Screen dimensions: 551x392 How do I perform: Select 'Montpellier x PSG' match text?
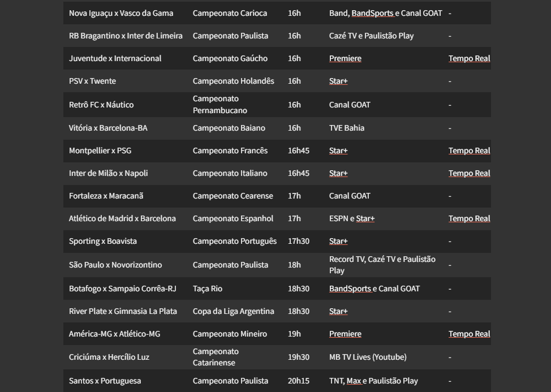point(100,150)
